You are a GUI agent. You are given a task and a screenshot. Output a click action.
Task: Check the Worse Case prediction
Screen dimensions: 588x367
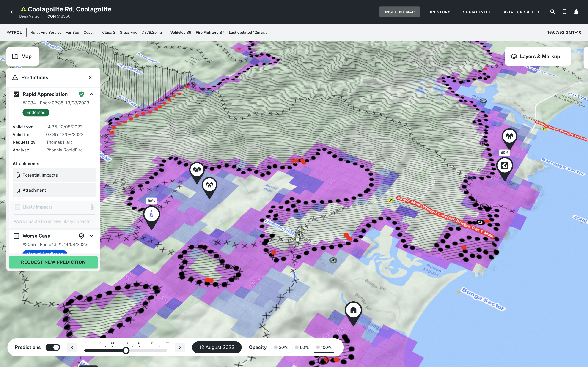click(x=16, y=236)
